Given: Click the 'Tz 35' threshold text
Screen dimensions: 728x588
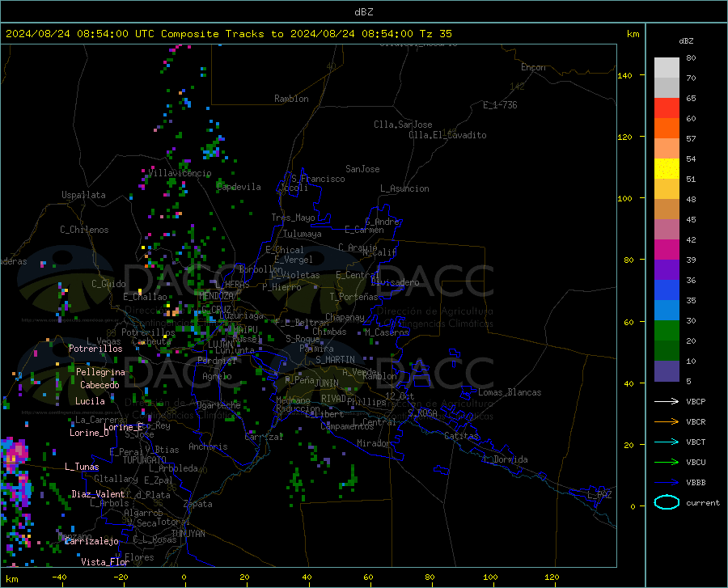Looking at the screenshot, I should pyautogui.click(x=435, y=34).
